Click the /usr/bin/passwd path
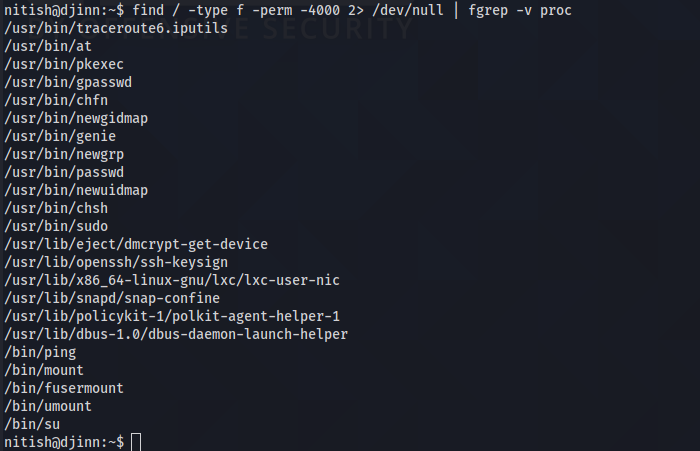The image size is (700, 451). point(64,172)
